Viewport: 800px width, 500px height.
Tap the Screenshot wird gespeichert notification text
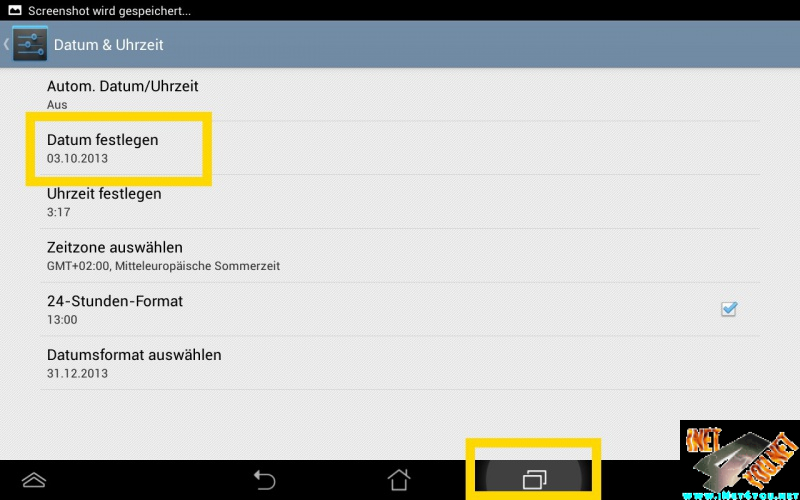(x=109, y=11)
